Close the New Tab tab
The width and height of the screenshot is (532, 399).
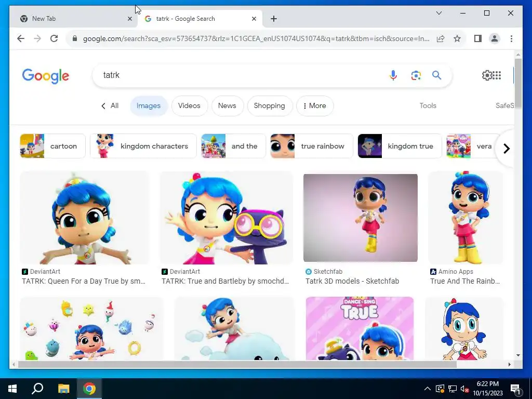129,19
